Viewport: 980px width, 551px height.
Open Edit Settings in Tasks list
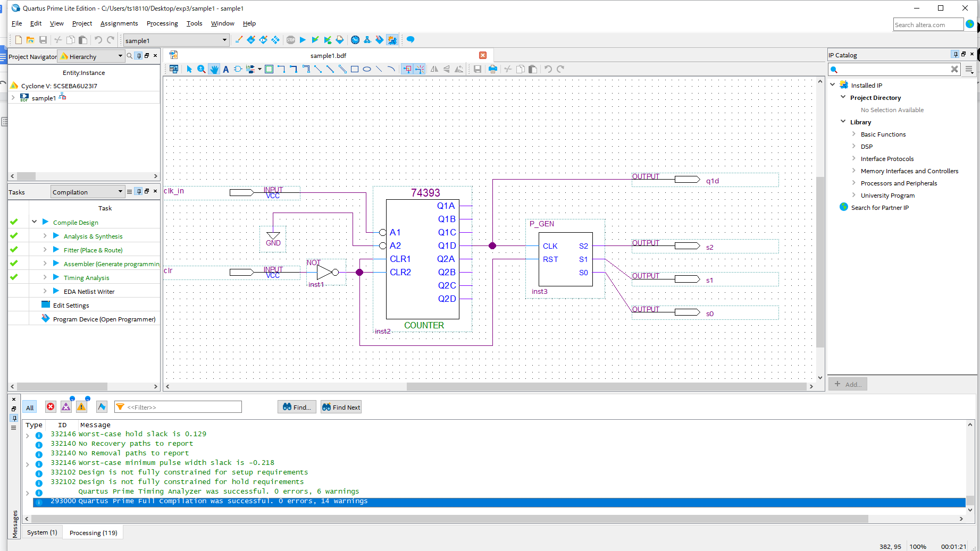pos(71,305)
